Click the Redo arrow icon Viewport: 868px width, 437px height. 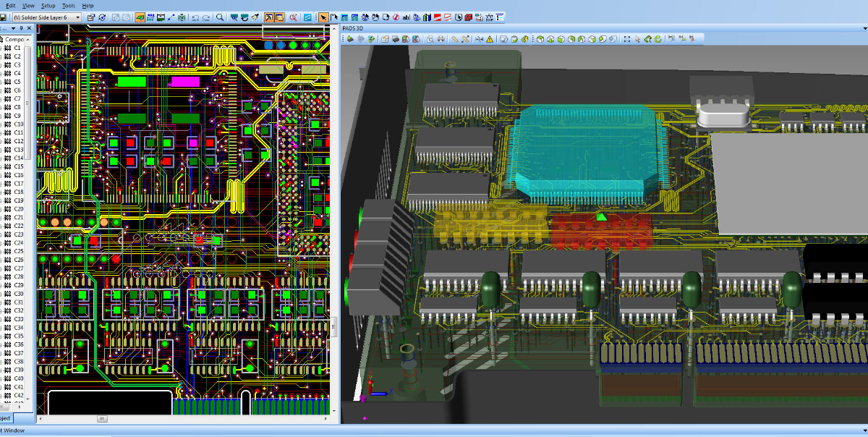[x=205, y=17]
